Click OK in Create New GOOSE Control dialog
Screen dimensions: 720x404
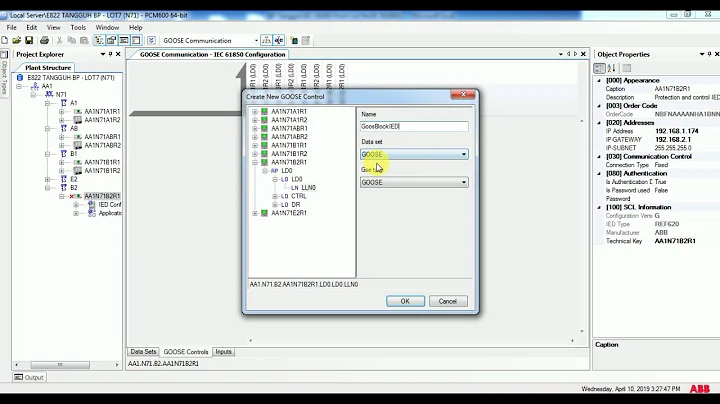[x=405, y=301]
